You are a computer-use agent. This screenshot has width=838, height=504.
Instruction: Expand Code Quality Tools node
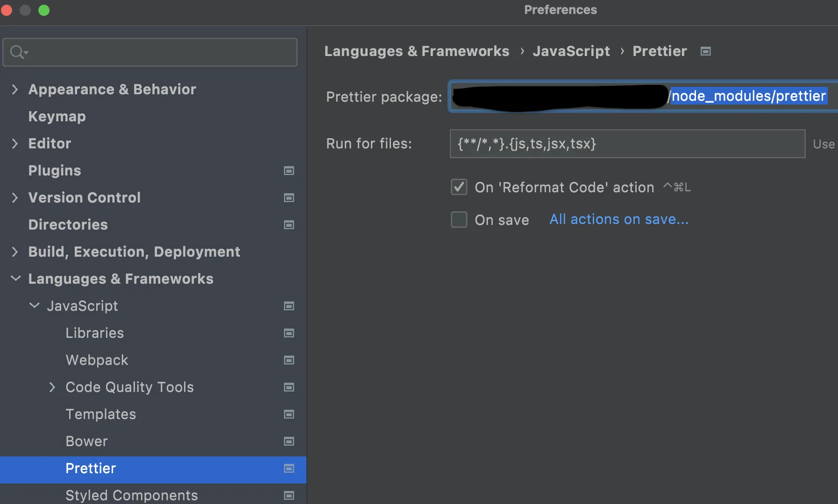[x=52, y=387]
